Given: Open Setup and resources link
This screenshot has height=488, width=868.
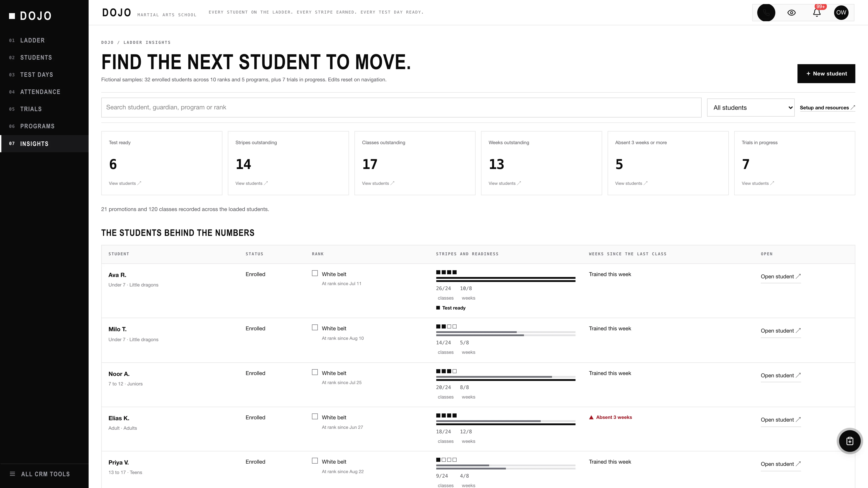Looking at the screenshot, I should 827,108.
